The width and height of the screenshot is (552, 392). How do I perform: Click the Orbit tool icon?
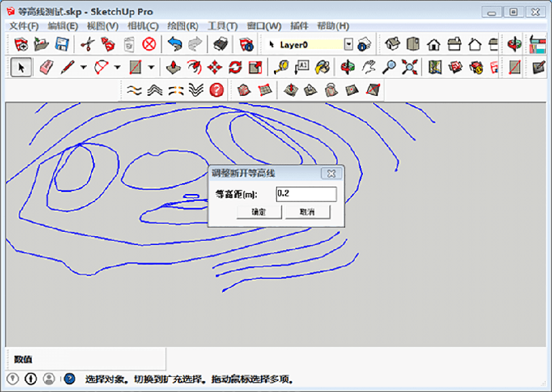coord(348,67)
